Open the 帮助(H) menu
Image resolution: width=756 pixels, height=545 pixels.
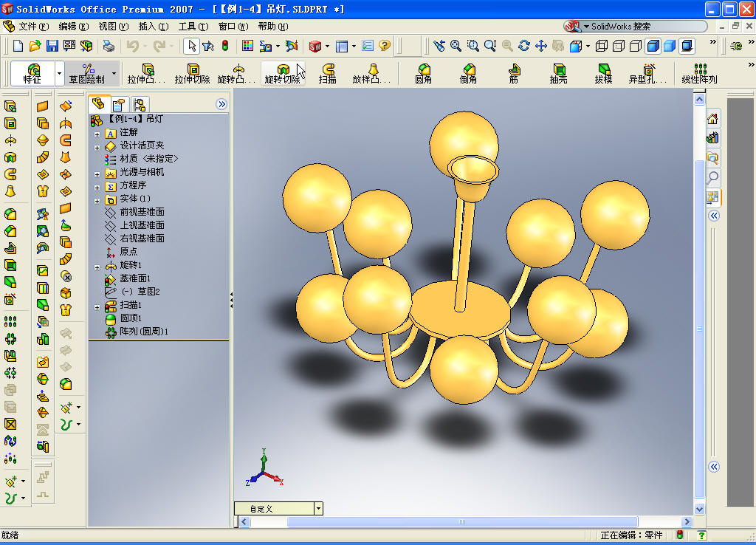[273, 27]
